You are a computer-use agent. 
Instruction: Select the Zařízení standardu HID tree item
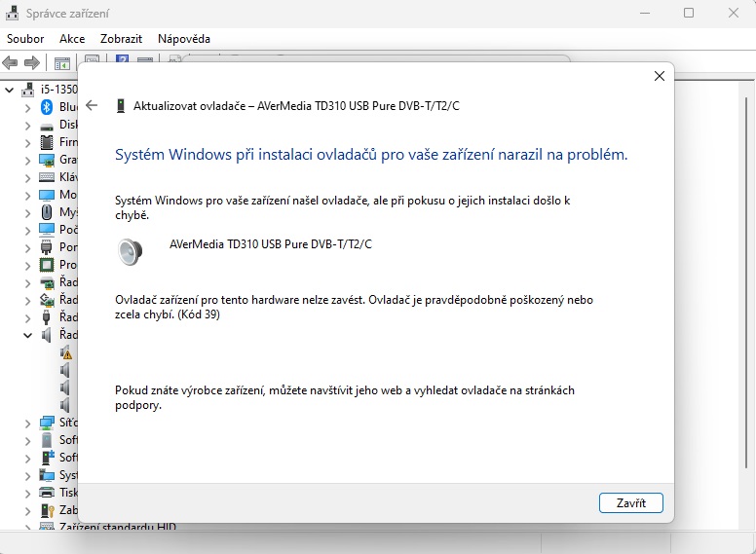(x=117, y=528)
